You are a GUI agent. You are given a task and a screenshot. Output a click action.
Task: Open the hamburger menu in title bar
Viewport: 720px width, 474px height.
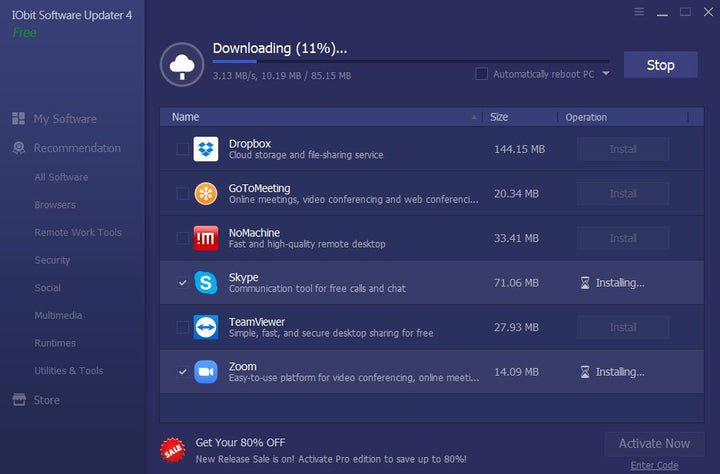[639, 12]
